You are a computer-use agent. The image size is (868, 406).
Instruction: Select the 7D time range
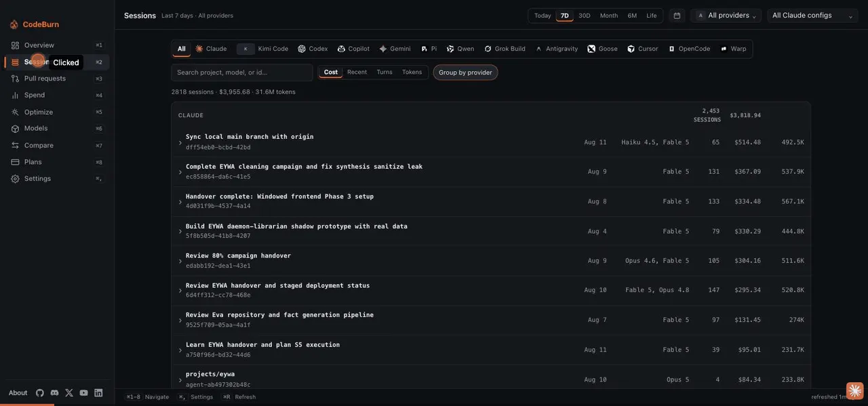[x=565, y=16]
